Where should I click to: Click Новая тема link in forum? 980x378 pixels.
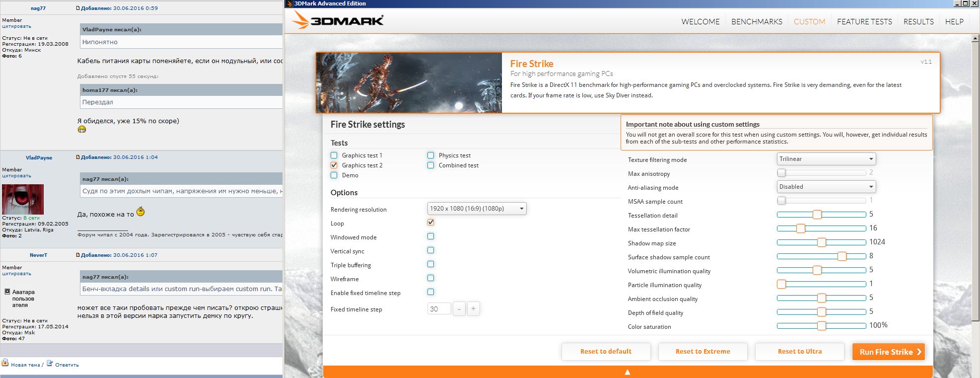click(x=25, y=365)
